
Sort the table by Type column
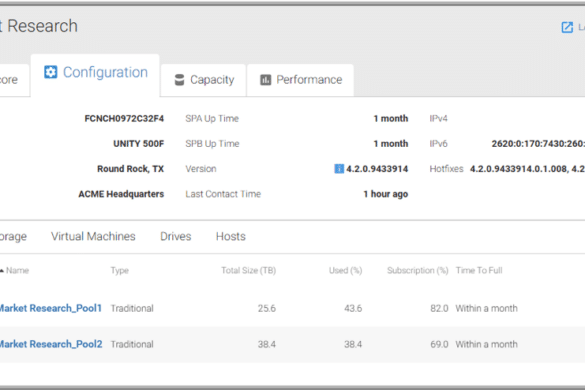tap(119, 271)
